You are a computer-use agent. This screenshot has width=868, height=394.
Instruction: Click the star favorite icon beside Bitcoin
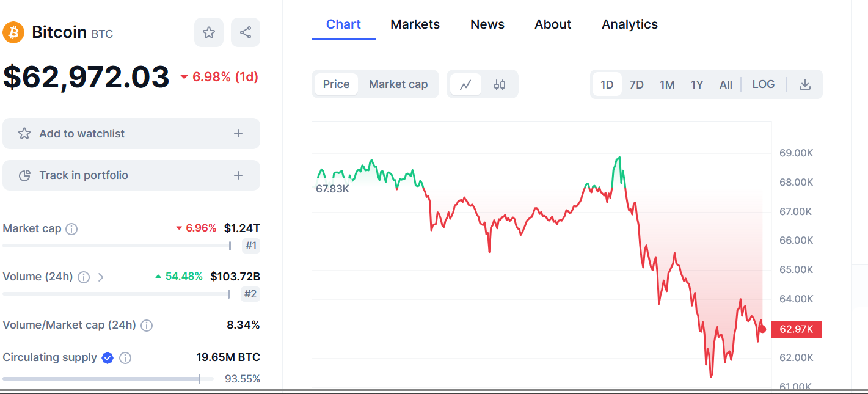[x=209, y=32]
